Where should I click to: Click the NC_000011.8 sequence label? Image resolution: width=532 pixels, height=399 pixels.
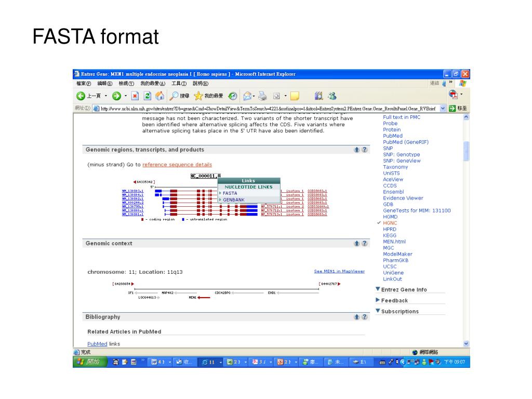click(x=206, y=176)
